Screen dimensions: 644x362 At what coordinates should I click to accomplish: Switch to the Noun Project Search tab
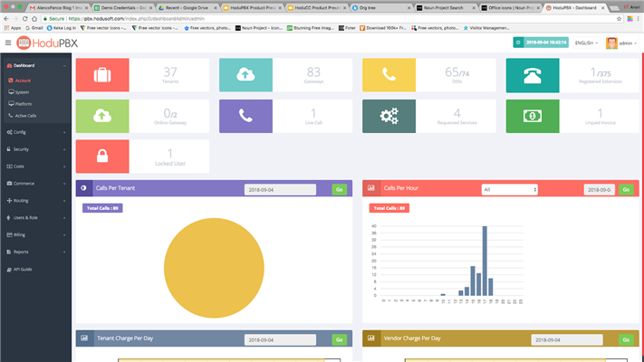pos(446,8)
